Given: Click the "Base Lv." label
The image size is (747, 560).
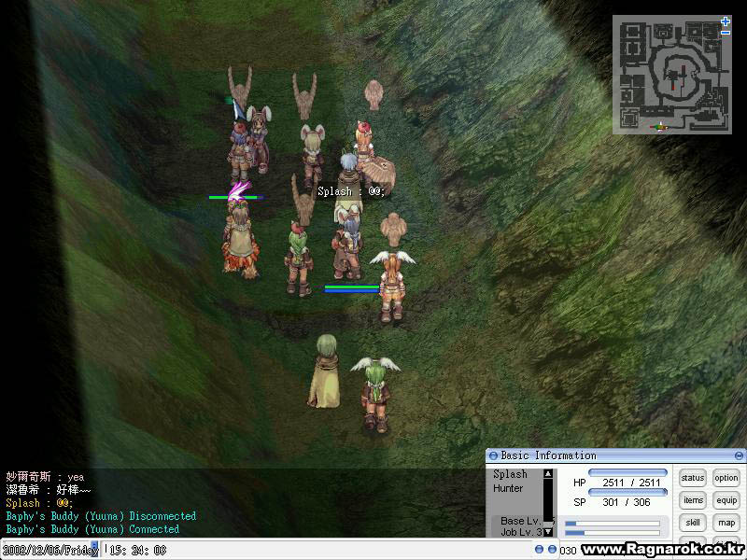Looking at the screenshot, I should click(x=521, y=521).
